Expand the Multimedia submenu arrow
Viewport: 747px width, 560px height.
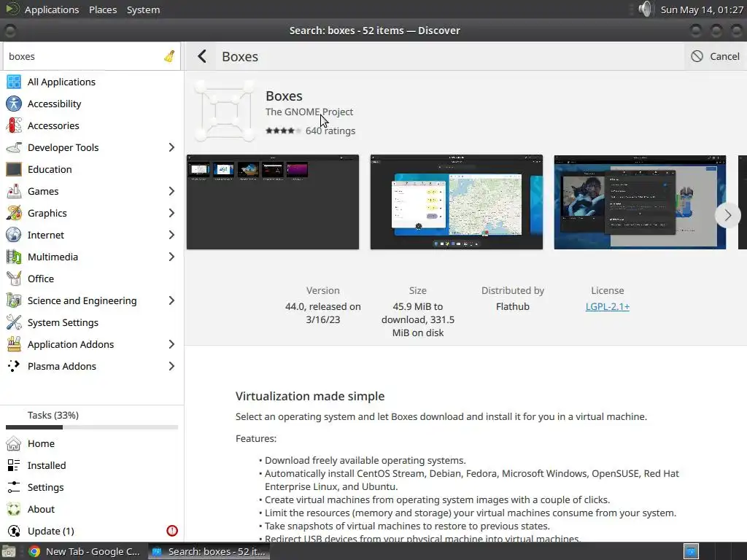click(x=171, y=257)
